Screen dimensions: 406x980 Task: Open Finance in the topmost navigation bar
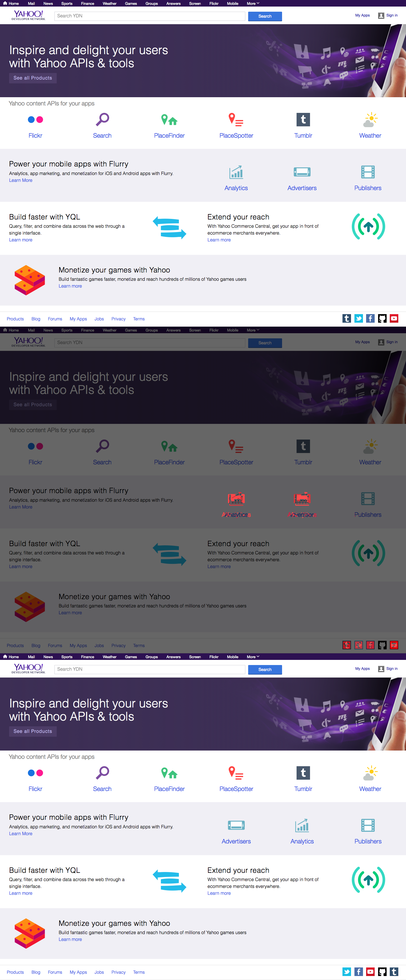(87, 3)
